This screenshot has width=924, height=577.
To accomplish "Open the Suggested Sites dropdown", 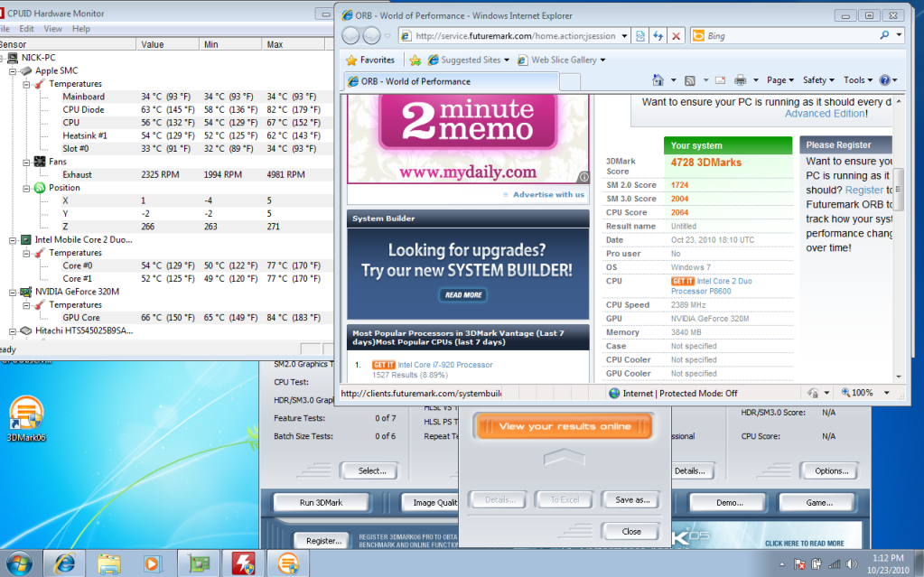I will [506, 60].
